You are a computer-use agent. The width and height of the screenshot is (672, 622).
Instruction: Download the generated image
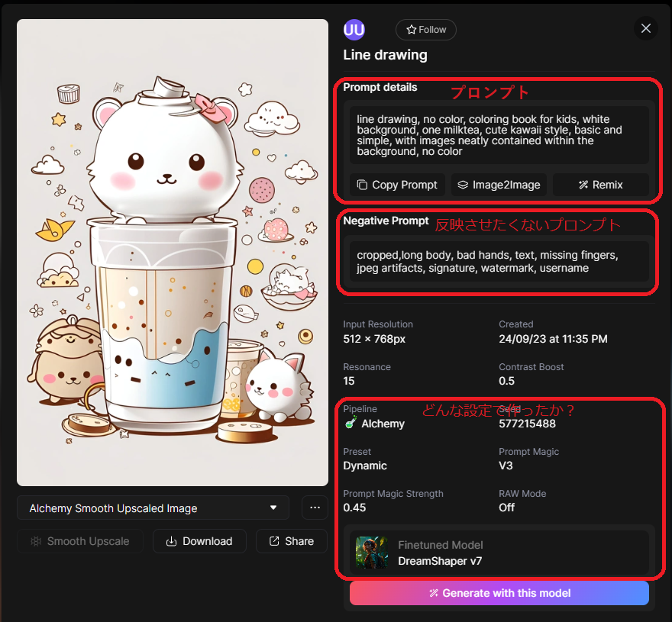tap(199, 541)
